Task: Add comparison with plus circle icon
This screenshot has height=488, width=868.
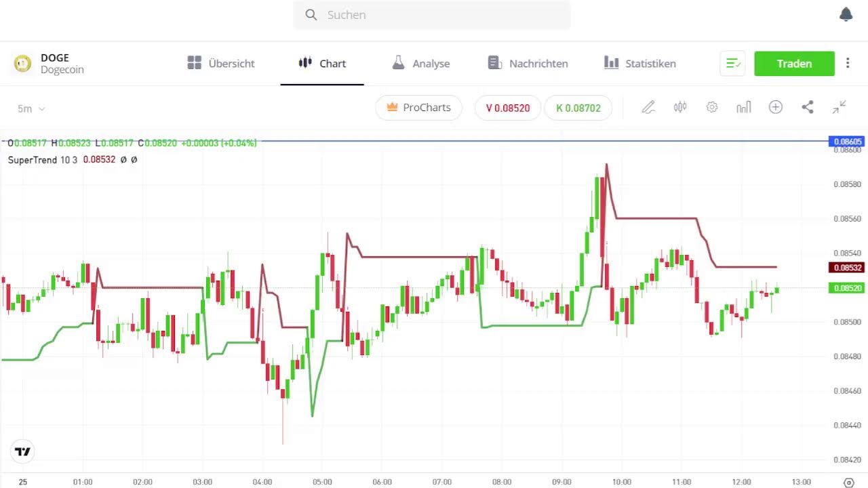Action: pyautogui.click(x=776, y=107)
